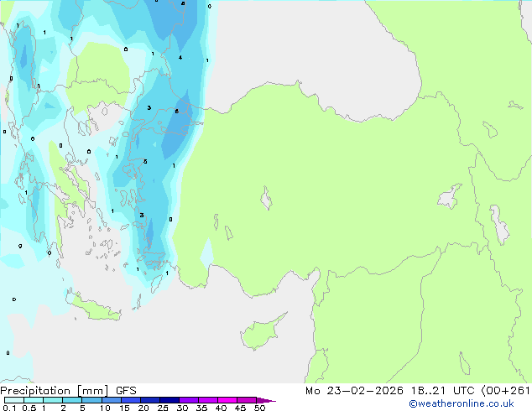The height and width of the screenshot is (411, 532).
Task: Select the 5–10 mm legend color box
Action: click(91, 400)
